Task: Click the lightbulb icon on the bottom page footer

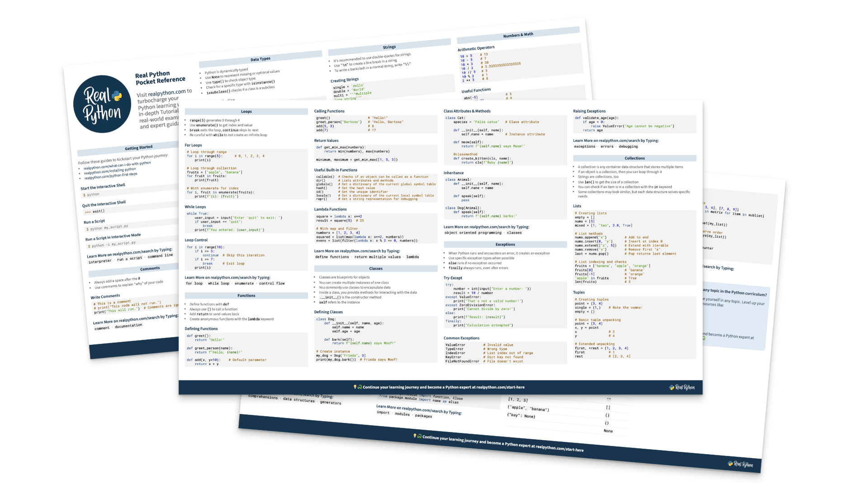Action: pos(415,436)
